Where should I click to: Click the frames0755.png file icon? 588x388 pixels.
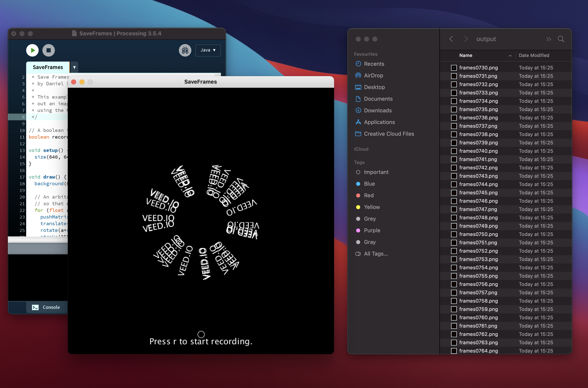click(454, 276)
